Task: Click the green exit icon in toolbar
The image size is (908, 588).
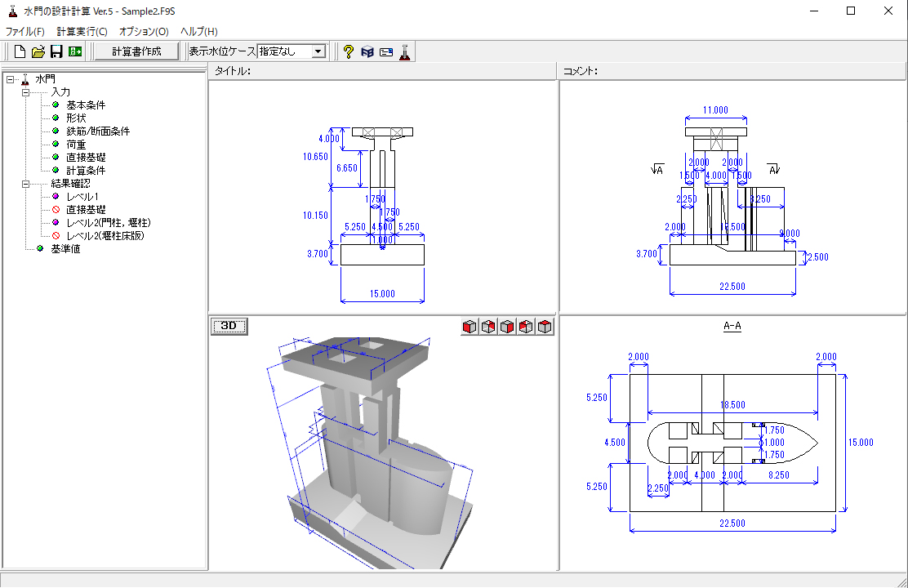Action: pyautogui.click(x=75, y=51)
